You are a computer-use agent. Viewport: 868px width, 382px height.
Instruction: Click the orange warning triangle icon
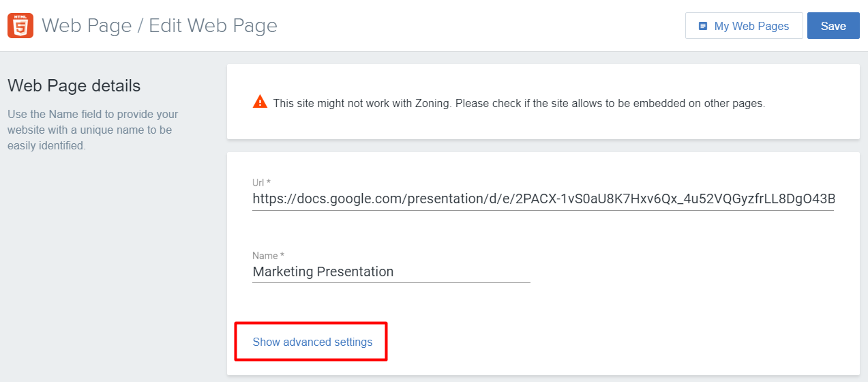click(x=260, y=102)
